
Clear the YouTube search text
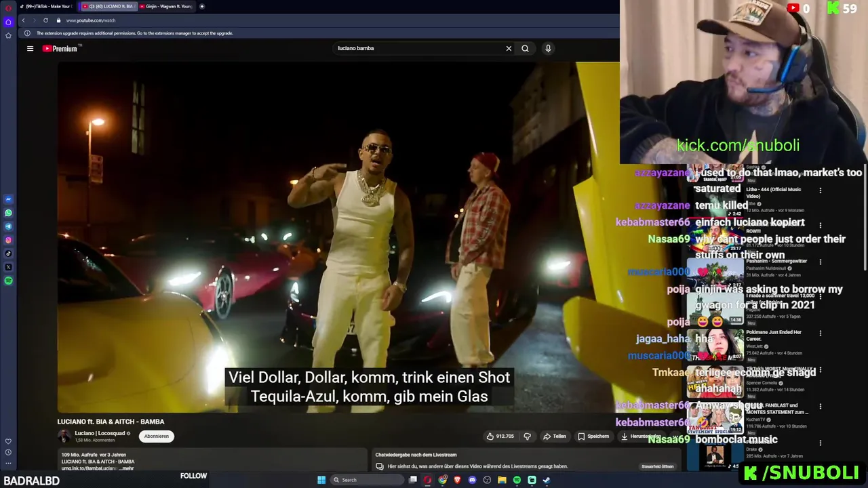[509, 48]
